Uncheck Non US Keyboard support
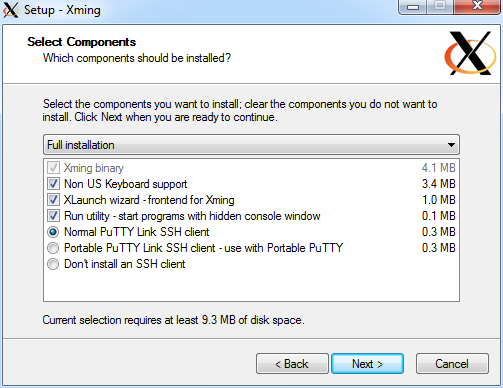Viewport: 503px width, 388px height. [x=53, y=184]
